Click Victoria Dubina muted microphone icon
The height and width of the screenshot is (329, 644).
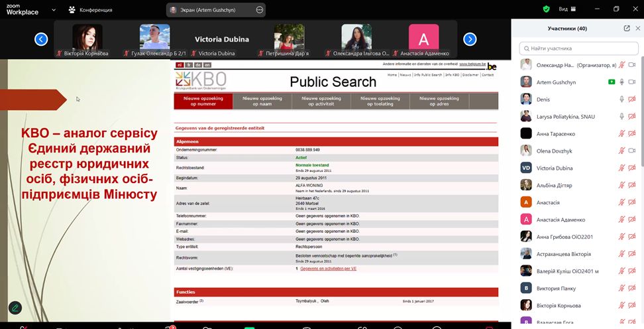622,168
